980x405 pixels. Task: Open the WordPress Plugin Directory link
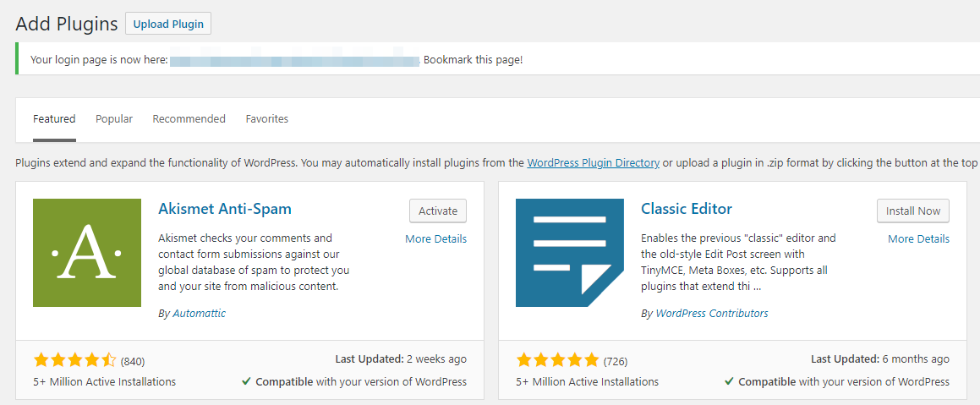[593, 163]
